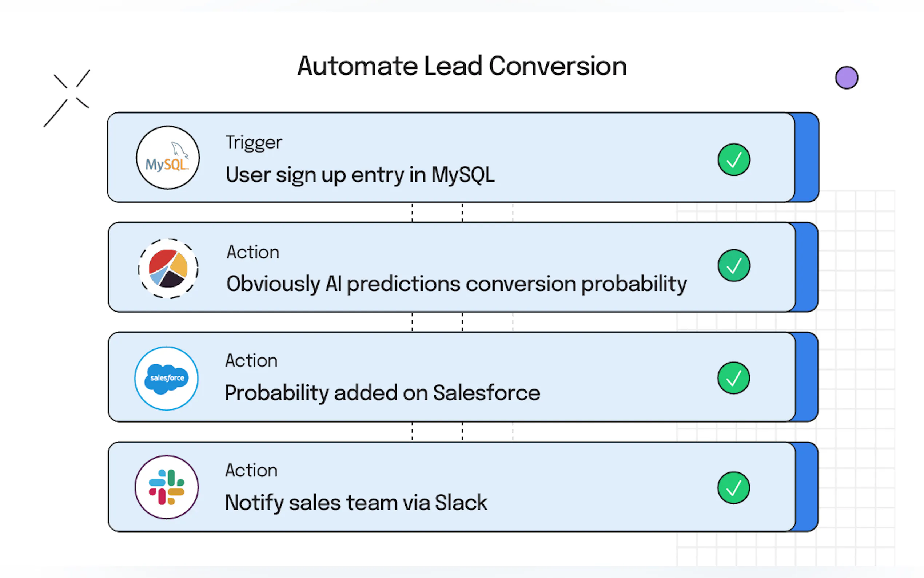Click the green checkmark on the Salesforce row
924x578 pixels.
coord(733,378)
